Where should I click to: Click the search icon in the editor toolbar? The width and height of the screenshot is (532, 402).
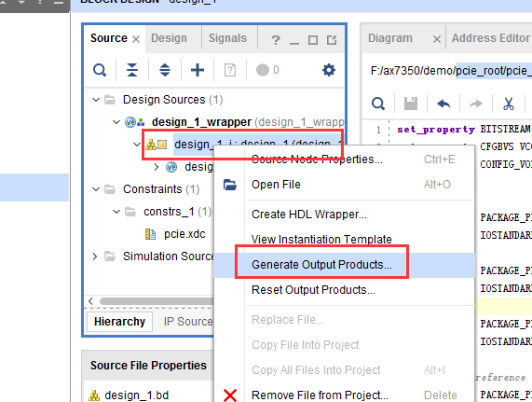tap(378, 104)
